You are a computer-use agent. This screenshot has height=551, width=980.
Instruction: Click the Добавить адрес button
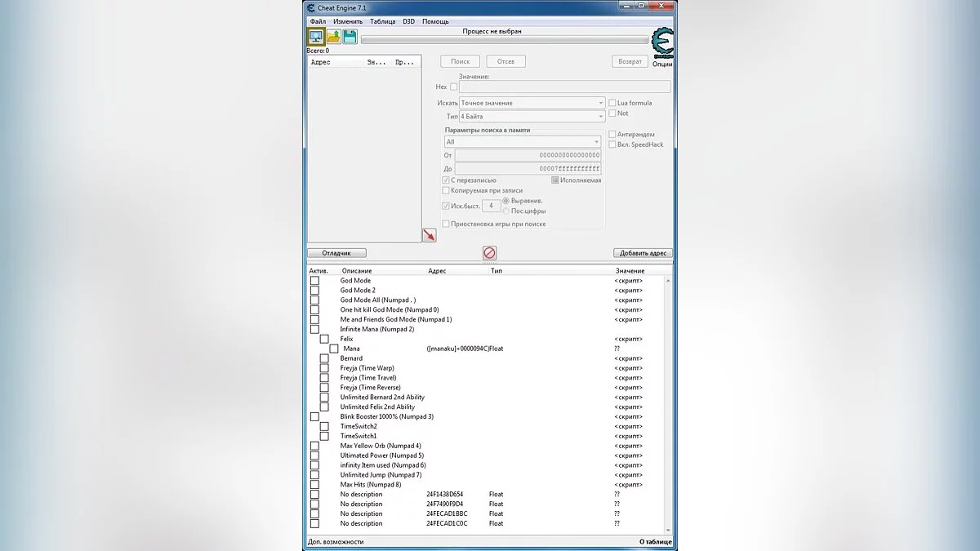click(643, 253)
